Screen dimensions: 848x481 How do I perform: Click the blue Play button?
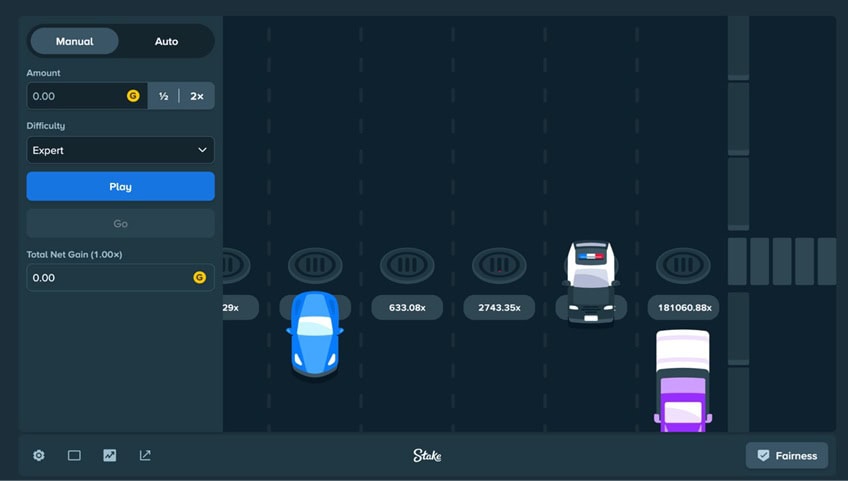coord(121,187)
